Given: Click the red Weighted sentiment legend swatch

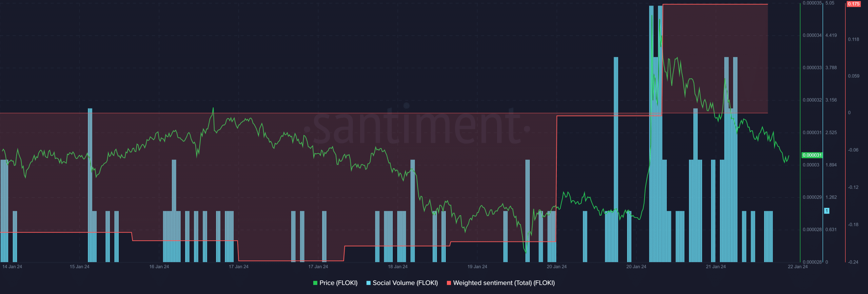Looking at the screenshot, I should point(449,283).
